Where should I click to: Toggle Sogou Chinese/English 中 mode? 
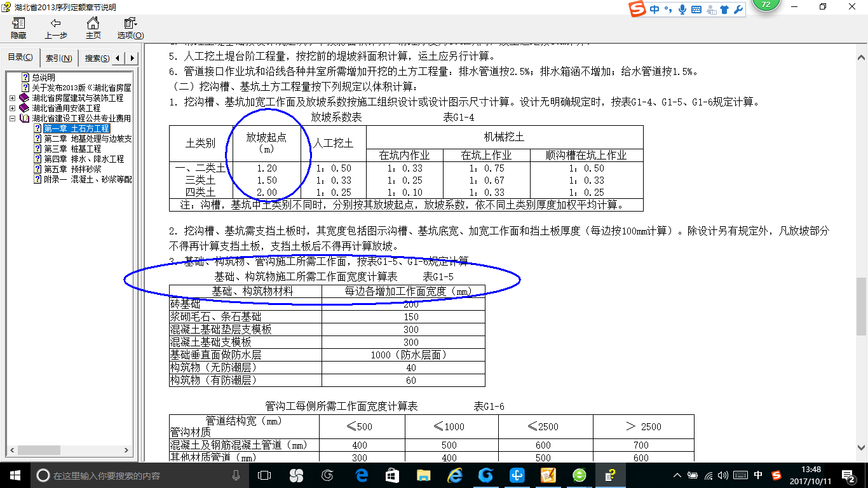pyautogui.click(x=654, y=10)
